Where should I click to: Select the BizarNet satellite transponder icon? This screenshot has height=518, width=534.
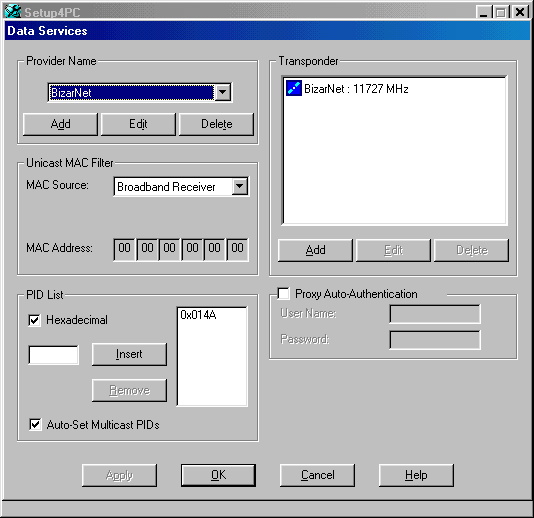coord(294,88)
